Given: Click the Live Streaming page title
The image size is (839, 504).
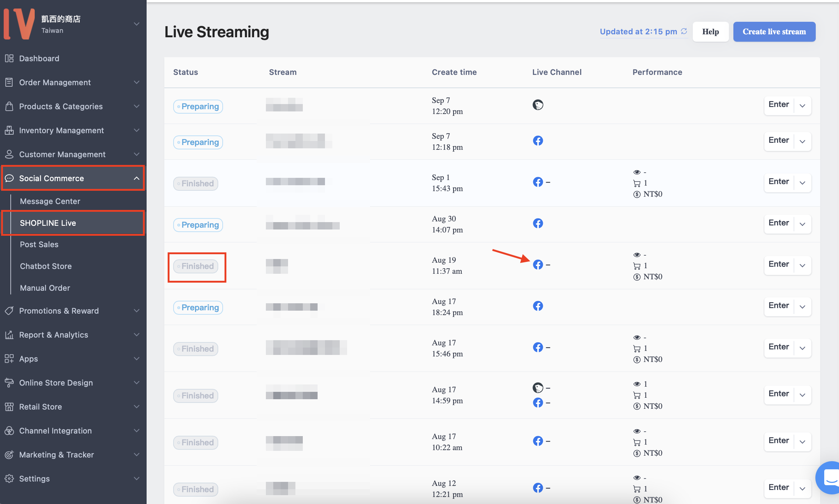Looking at the screenshot, I should tap(217, 32).
